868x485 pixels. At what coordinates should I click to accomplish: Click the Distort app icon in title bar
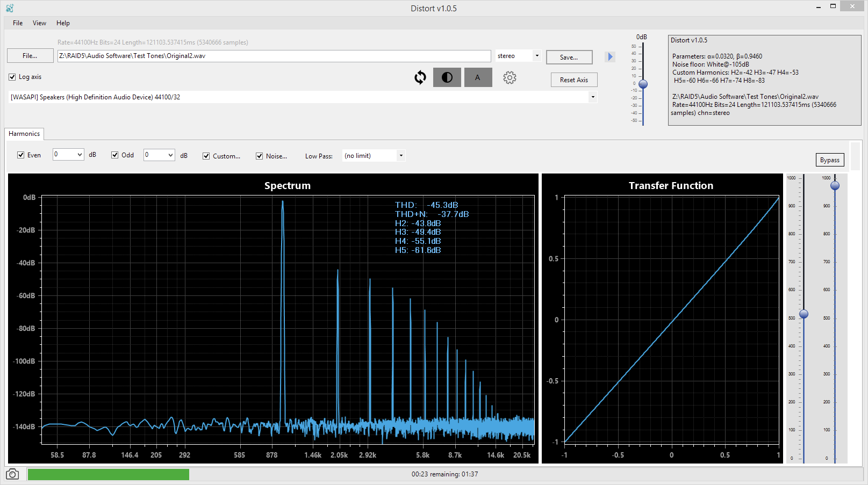click(10, 8)
